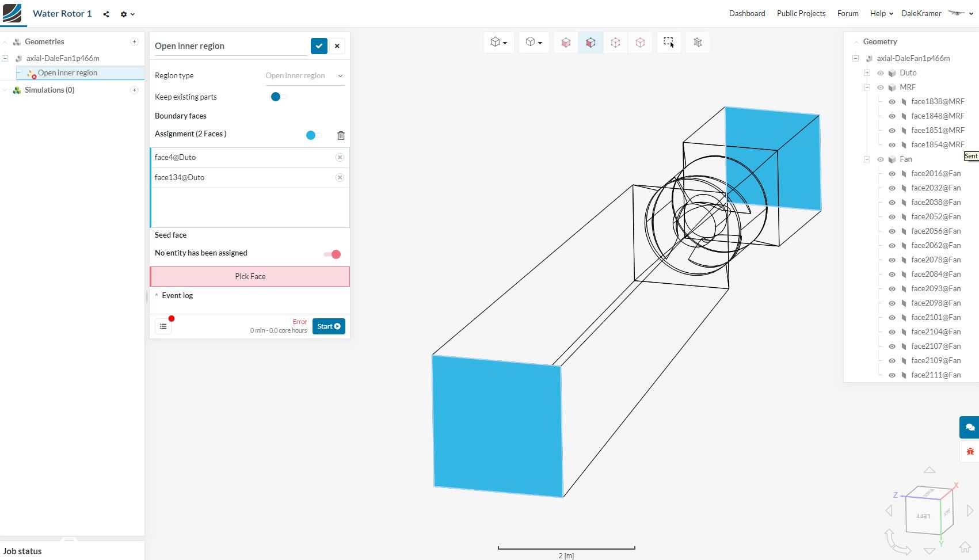Start the Open inner region operation
Viewport: 979px width, 560px height.
329,326
